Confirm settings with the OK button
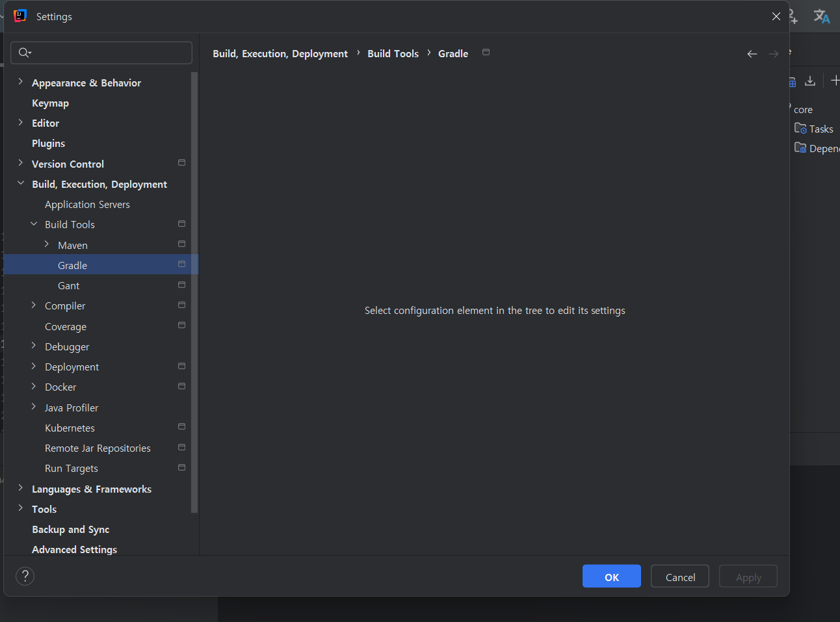Screen dimensions: 840x622 click(x=612, y=577)
